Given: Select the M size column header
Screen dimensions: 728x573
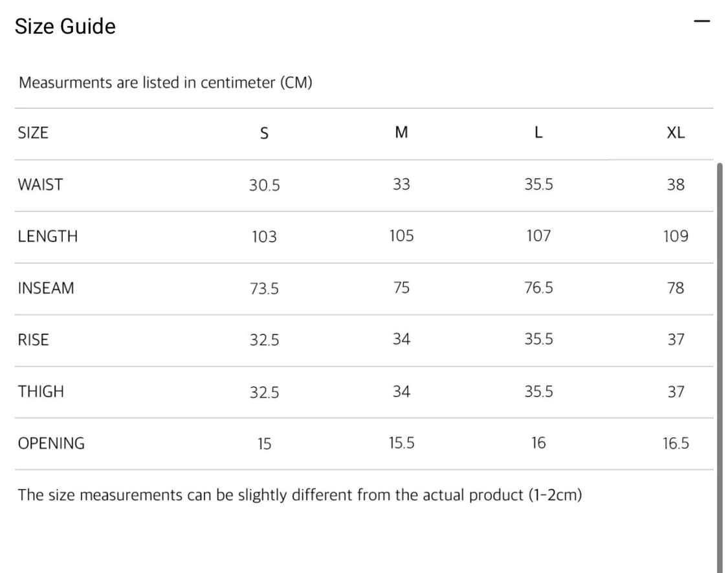Looking at the screenshot, I should click(401, 133).
